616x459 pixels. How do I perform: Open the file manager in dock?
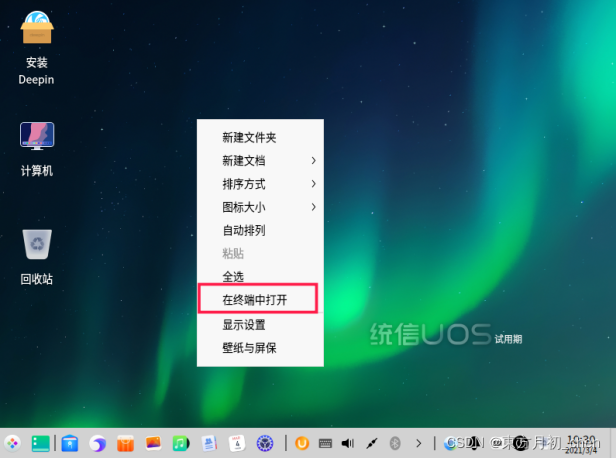click(x=70, y=444)
